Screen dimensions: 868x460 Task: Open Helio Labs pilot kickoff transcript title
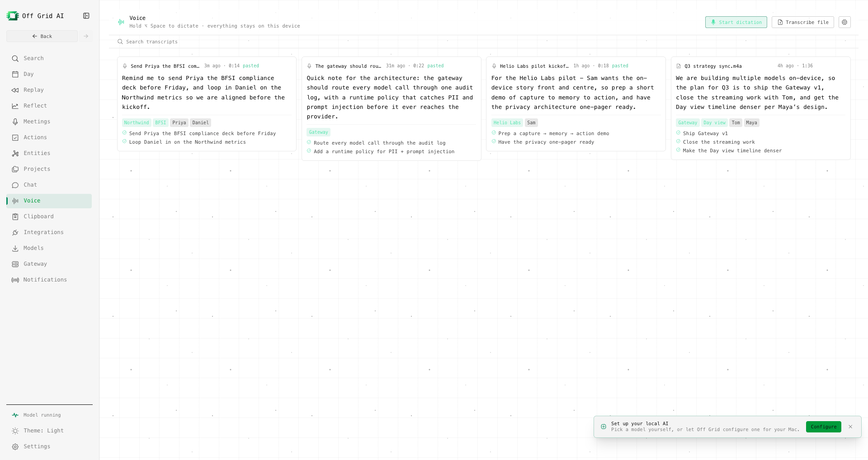[x=534, y=66]
